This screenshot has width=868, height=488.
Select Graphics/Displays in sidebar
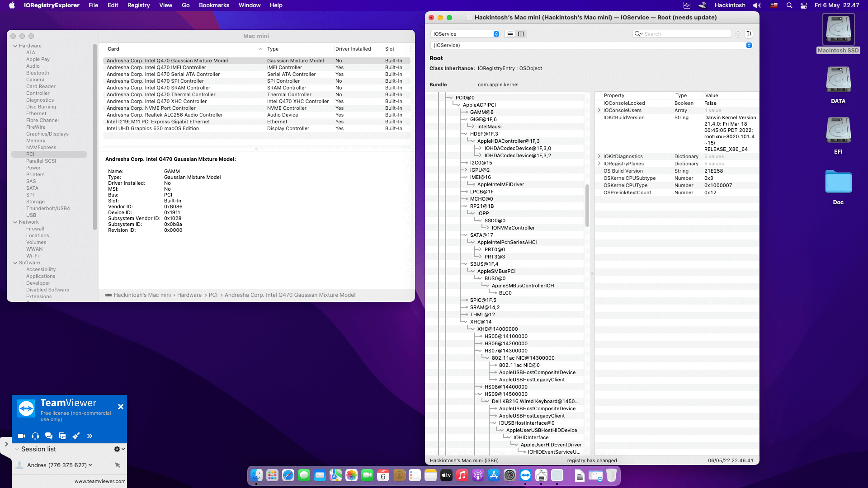click(47, 134)
